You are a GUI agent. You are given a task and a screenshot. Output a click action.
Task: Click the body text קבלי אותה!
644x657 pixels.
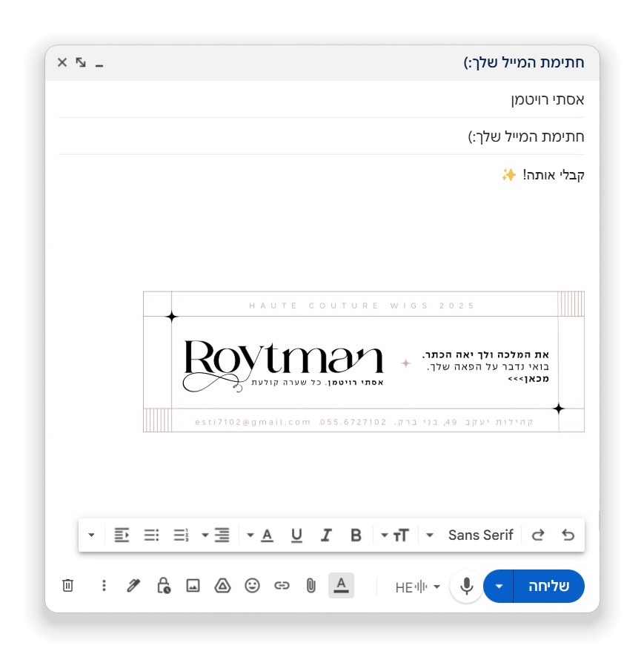tap(553, 174)
